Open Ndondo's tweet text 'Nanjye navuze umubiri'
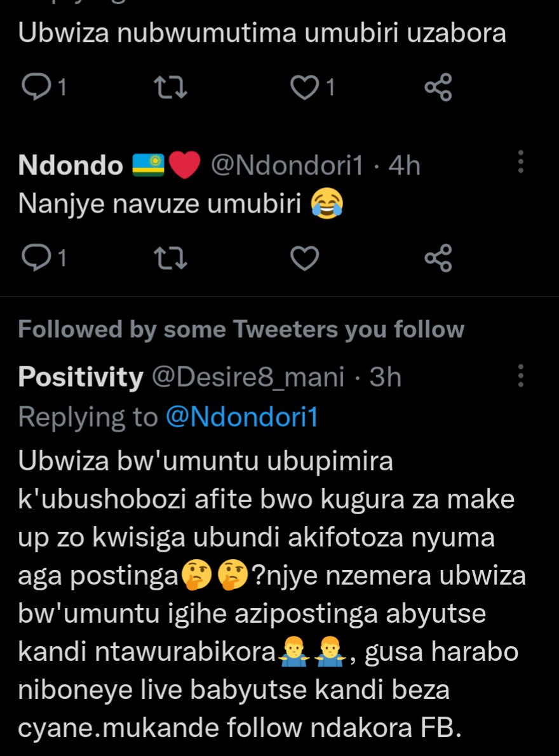Image resolution: width=559 pixels, height=756 pixels. pos(159,203)
